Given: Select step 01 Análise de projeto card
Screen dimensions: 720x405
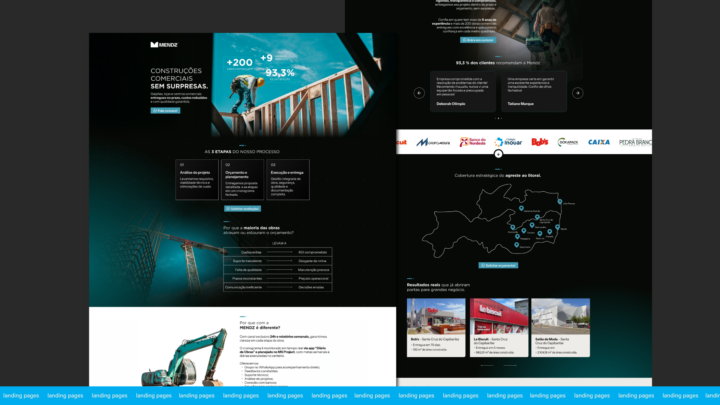Looking at the screenshot, I should [195, 178].
